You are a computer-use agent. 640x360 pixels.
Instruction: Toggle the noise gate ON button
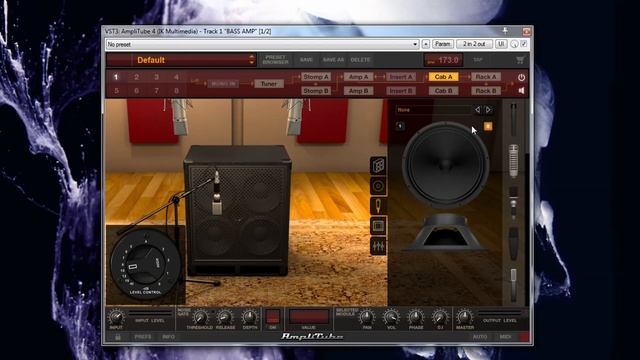pos(273,318)
